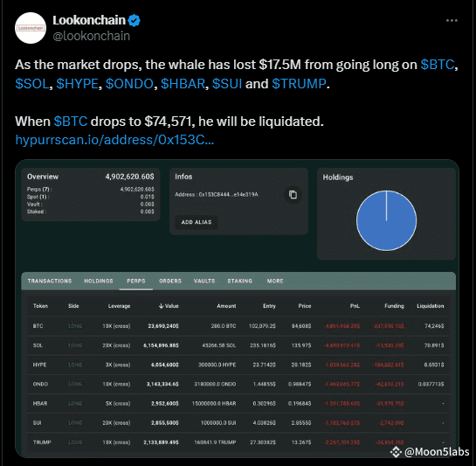Click the Lookonchain profile avatar
The width and height of the screenshot is (476, 466).
[x=31, y=28]
